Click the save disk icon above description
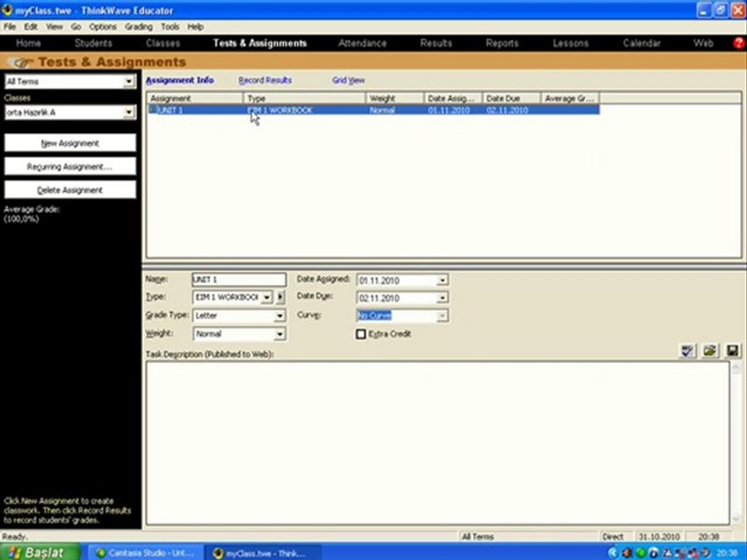The width and height of the screenshot is (747, 560). point(732,351)
